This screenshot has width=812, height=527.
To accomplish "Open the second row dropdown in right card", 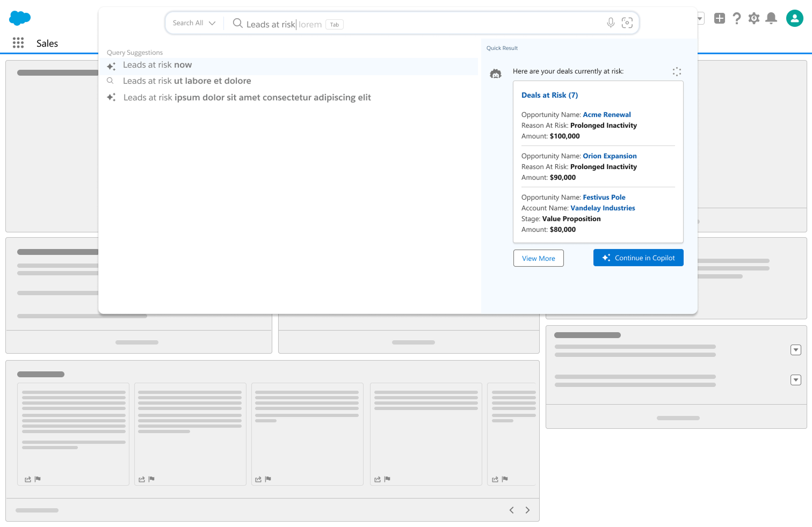I will [796, 380].
